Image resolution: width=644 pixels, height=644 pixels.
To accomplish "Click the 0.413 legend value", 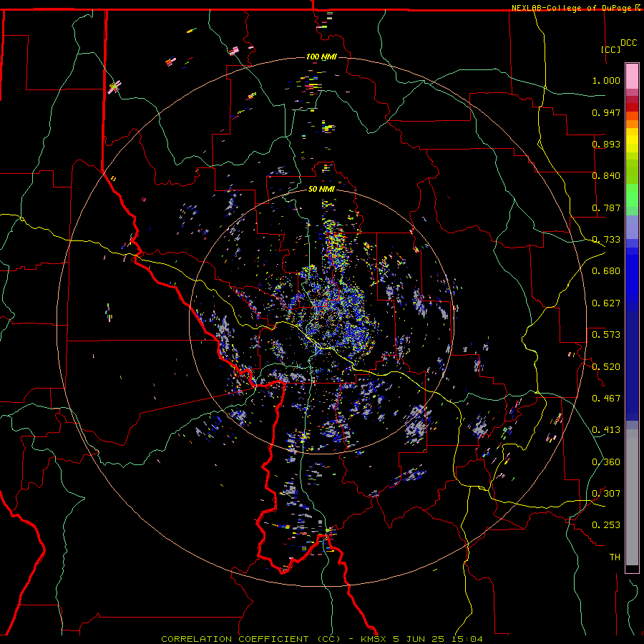I will coord(606,430).
